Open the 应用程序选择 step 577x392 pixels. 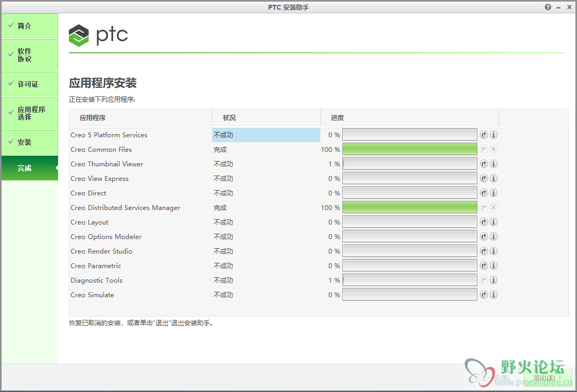(30, 113)
